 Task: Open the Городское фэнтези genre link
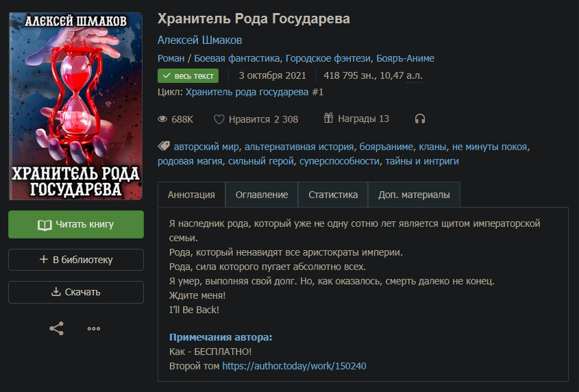(x=328, y=58)
